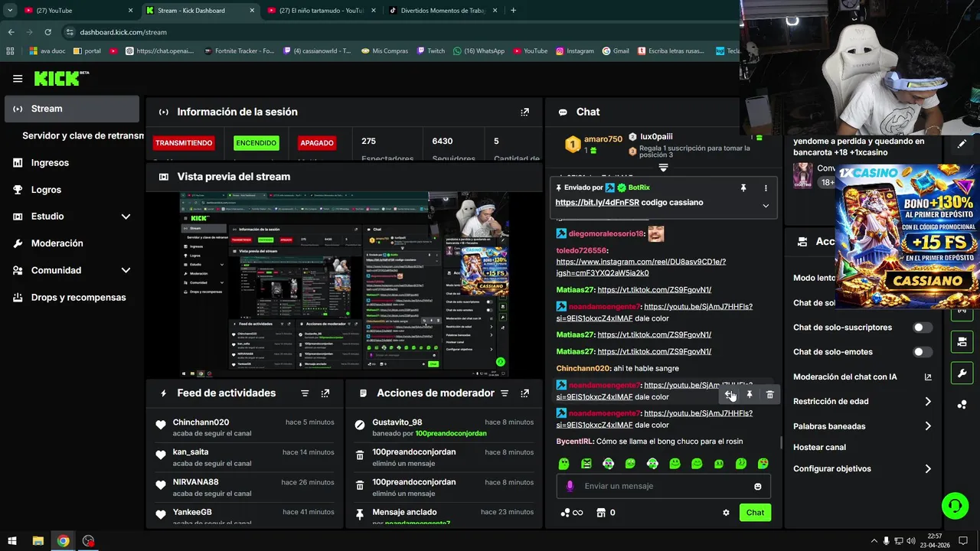The width and height of the screenshot is (980, 551).
Task: Click the last emote in the emote row
Action: click(763, 464)
